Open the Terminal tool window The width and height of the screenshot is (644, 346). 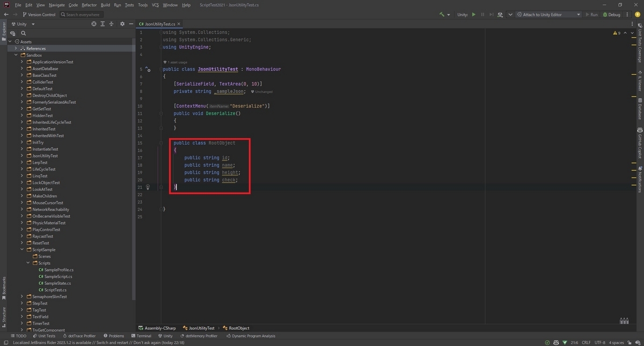[142, 336]
